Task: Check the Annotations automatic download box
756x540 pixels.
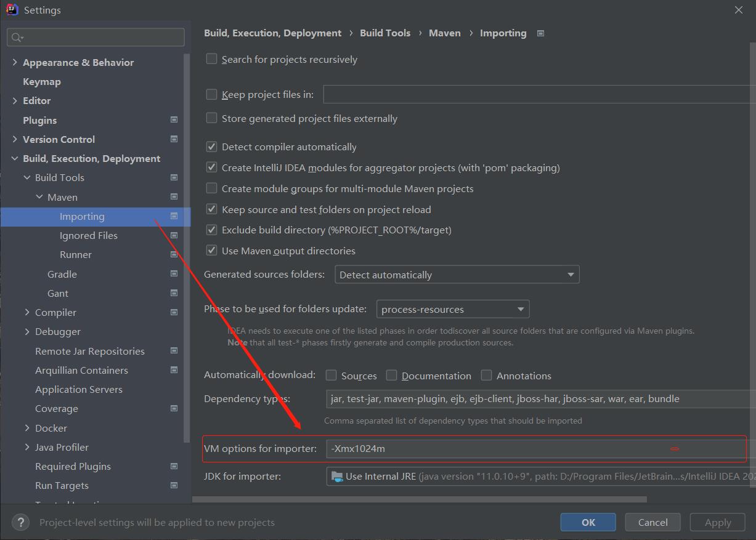Action: coord(486,375)
